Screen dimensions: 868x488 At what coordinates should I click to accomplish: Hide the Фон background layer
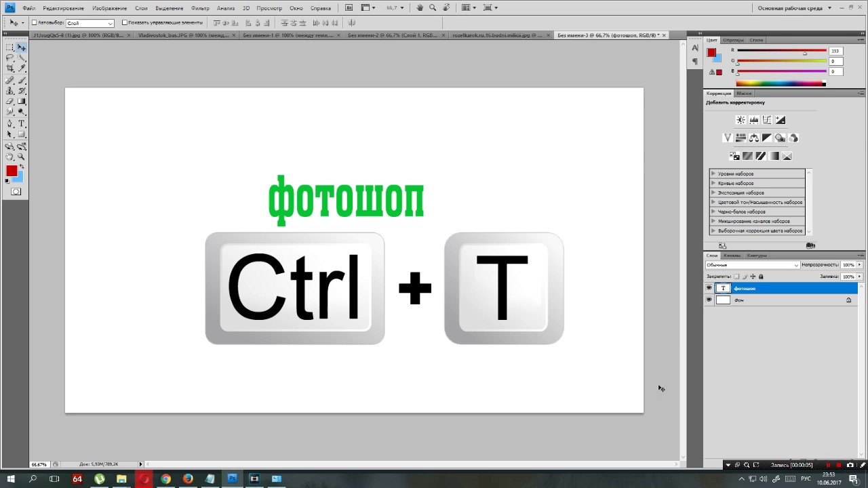pyautogui.click(x=709, y=300)
